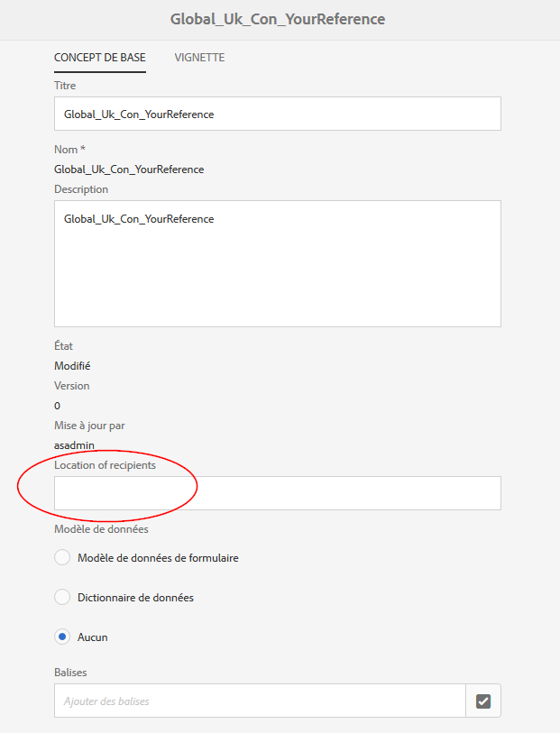Select the title Global_Uk_Con_YourReference header text
The width and height of the screenshot is (560, 733).
click(x=277, y=19)
